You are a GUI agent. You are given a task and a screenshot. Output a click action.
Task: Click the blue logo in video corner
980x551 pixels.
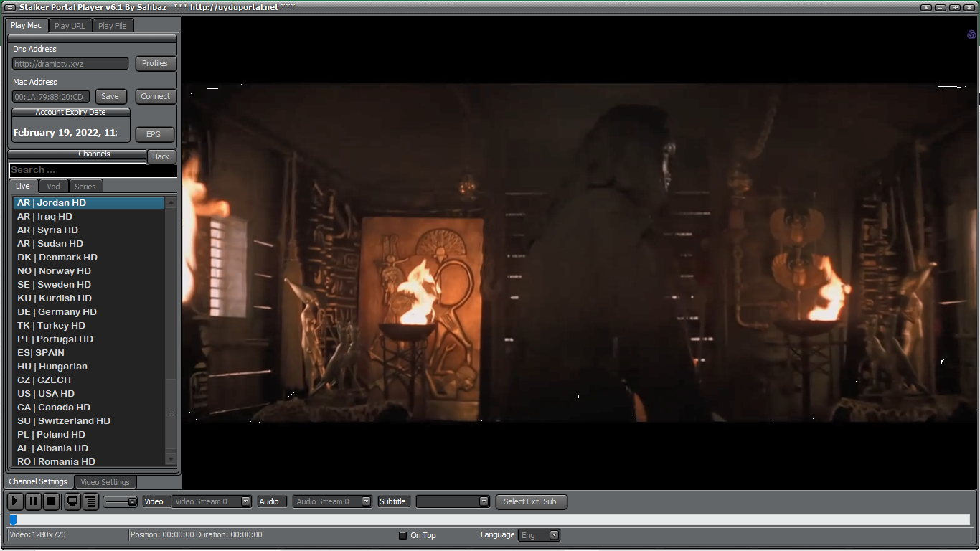click(972, 34)
